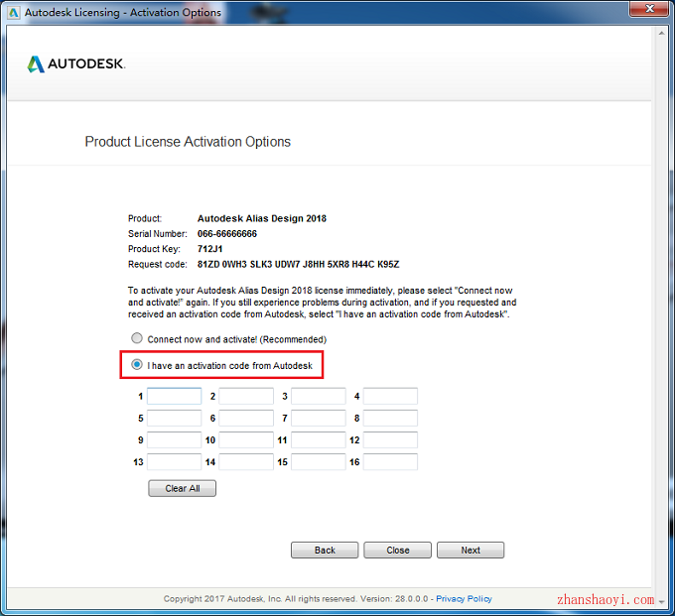This screenshot has height=616, width=675.
Task: Select Connect now and activate radio button
Action: tap(137, 338)
